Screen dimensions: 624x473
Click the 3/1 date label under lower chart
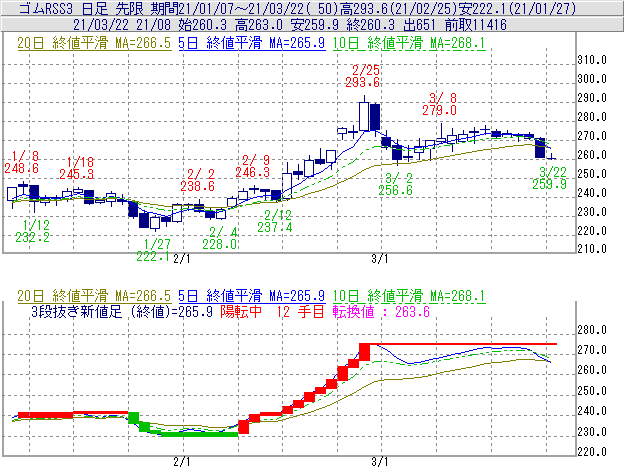380,462
